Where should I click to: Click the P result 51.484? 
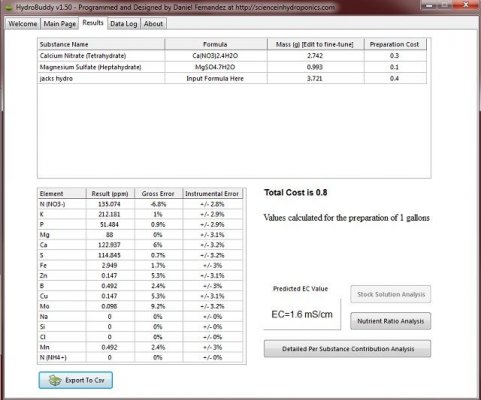coord(110,225)
